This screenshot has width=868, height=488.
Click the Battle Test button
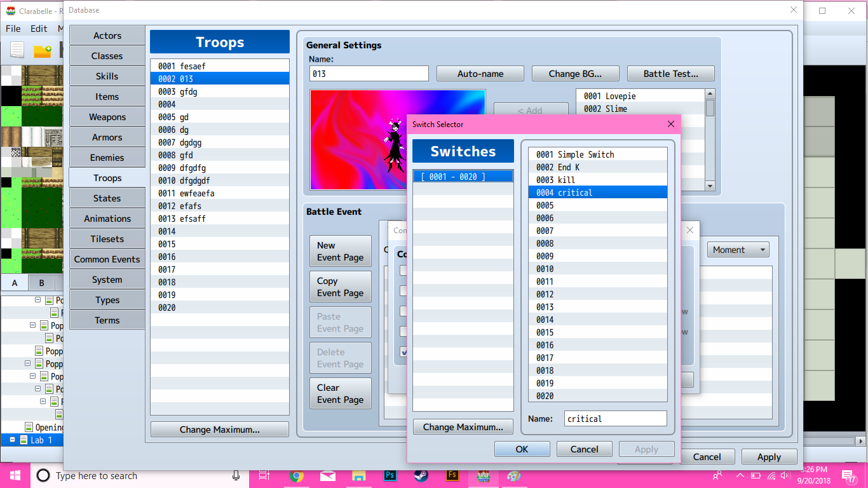[x=670, y=74]
